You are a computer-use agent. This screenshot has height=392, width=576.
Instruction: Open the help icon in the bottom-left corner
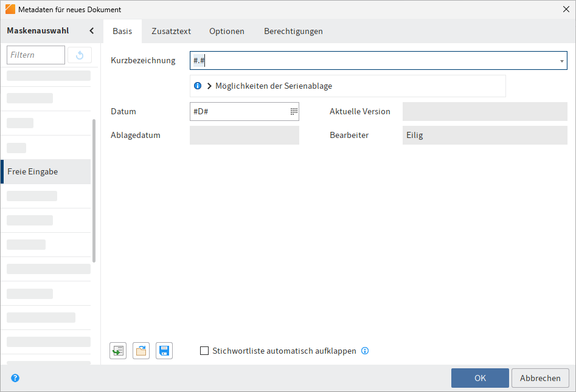coord(15,377)
